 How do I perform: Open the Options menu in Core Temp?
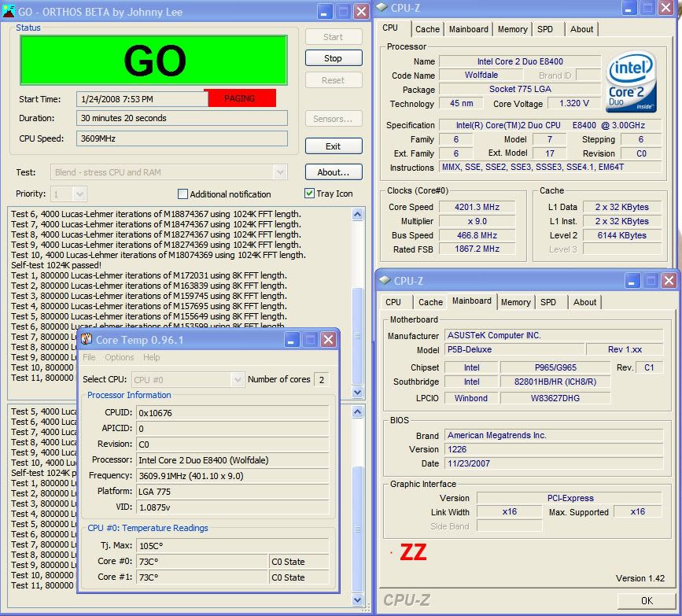coord(120,357)
